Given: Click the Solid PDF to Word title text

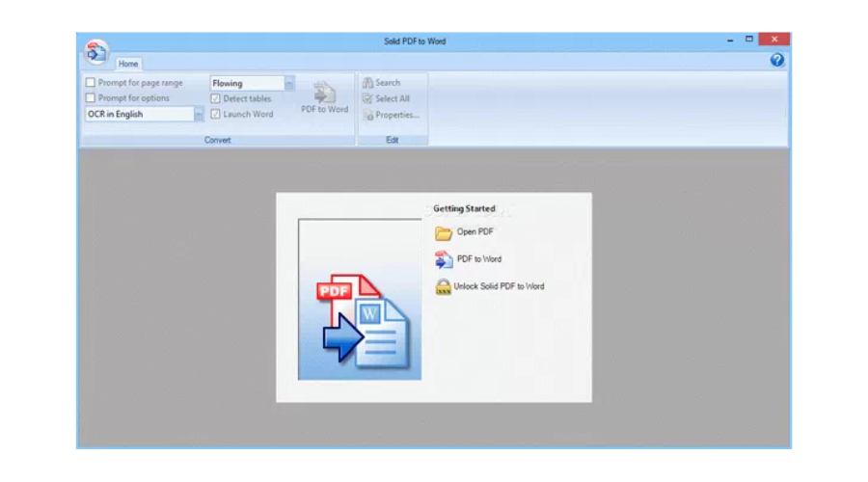Looking at the screenshot, I should 415,41.
